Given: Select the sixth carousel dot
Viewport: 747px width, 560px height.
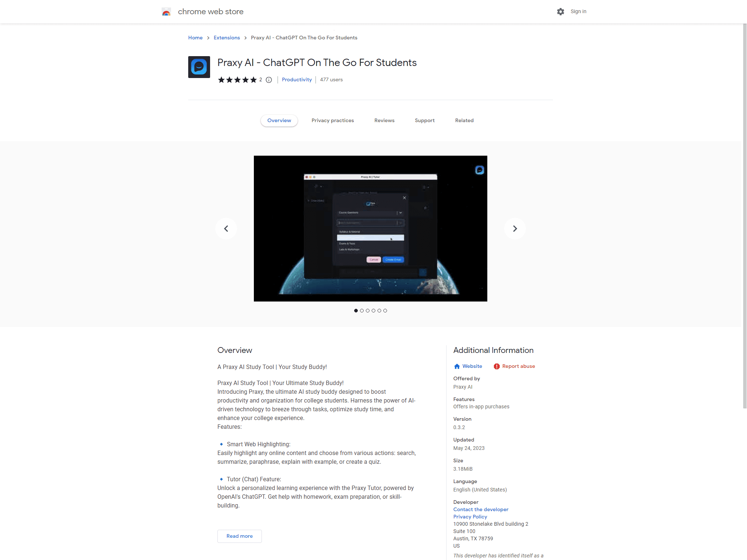Looking at the screenshot, I should coord(385,311).
